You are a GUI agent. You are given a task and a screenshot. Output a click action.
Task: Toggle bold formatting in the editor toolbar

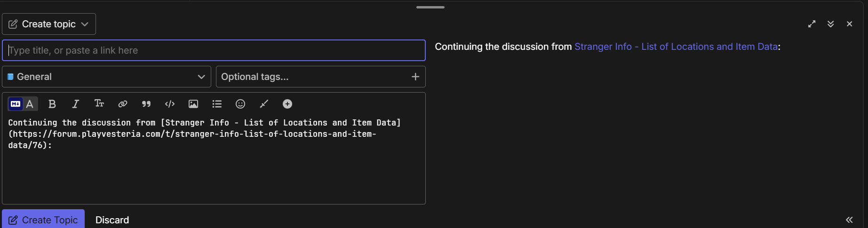pyautogui.click(x=52, y=104)
